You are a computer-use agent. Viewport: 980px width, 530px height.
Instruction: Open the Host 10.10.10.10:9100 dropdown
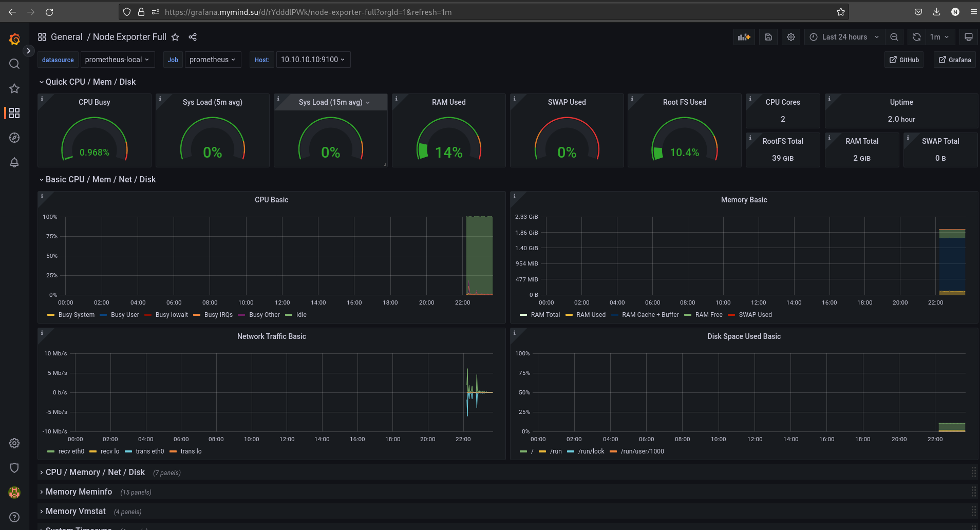tap(313, 60)
